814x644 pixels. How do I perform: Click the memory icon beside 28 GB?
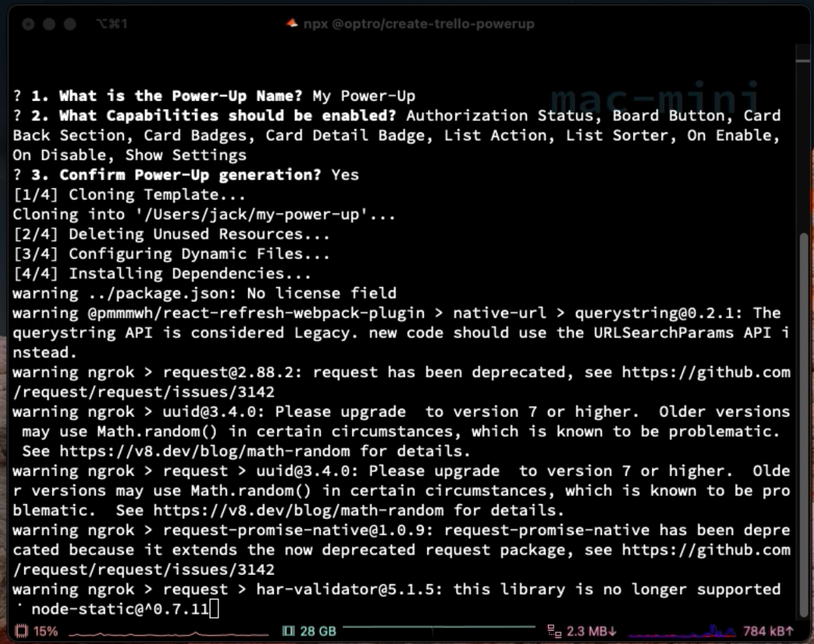pyautogui.click(x=288, y=631)
